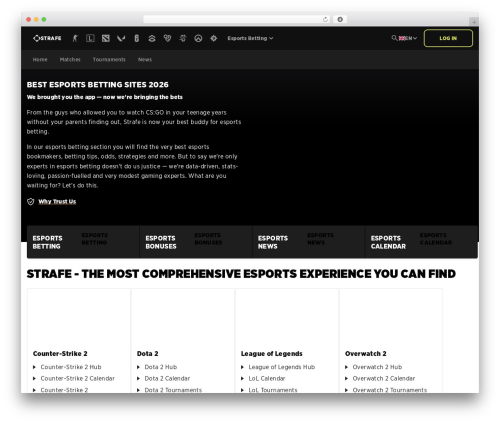Open a new browser tab with plus button
The width and height of the screenshot is (500, 423).
474,22
